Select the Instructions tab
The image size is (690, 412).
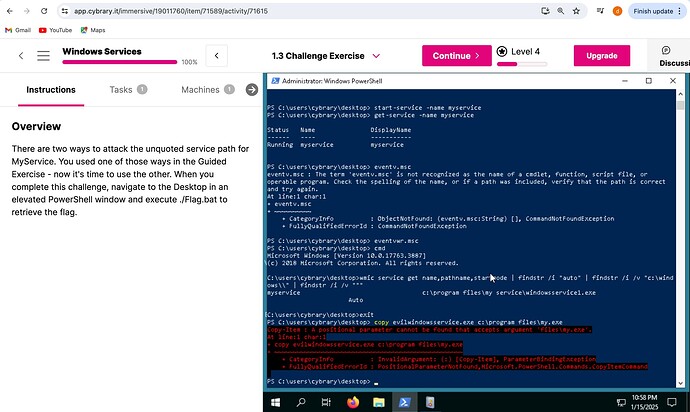coord(50,90)
